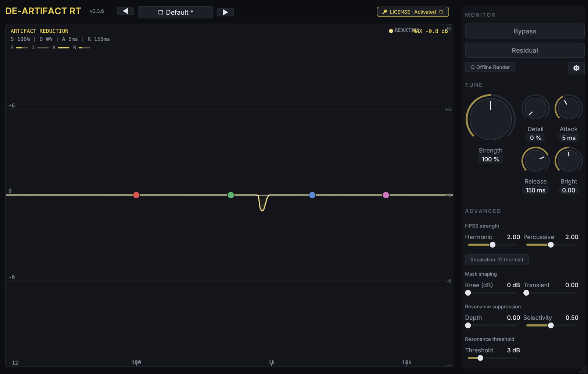This screenshot has width=588, height=374.
Task: Click the MAX -0.8 dB readout
Action: click(430, 31)
